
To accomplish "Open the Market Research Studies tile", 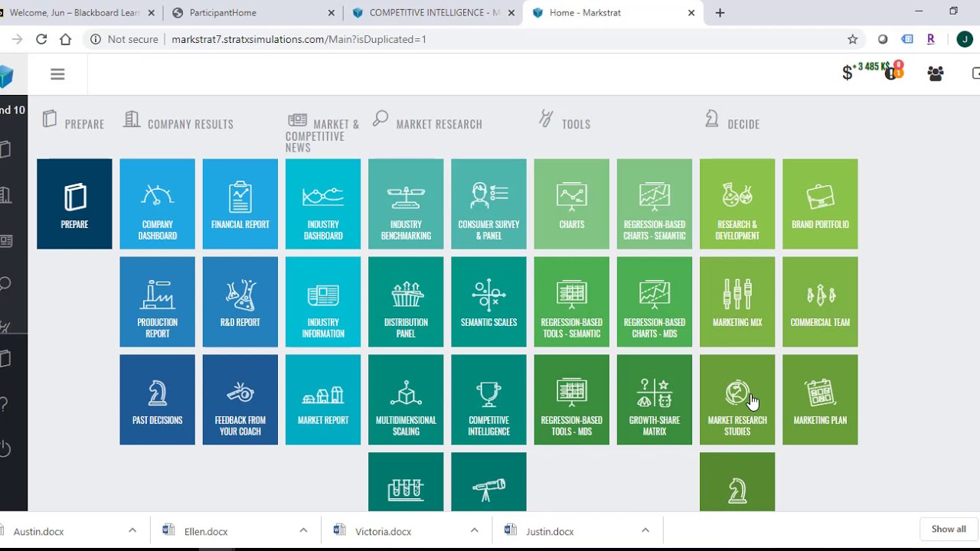I will point(737,399).
